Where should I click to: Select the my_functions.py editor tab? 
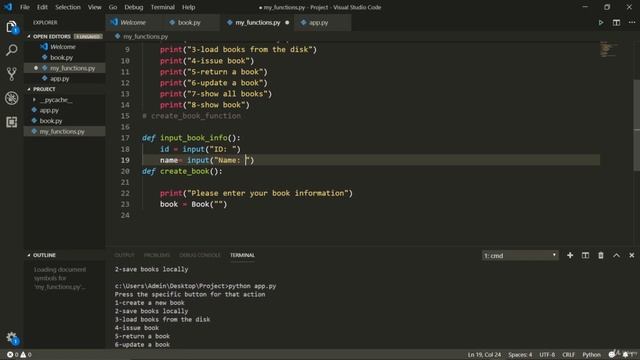coord(257,22)
